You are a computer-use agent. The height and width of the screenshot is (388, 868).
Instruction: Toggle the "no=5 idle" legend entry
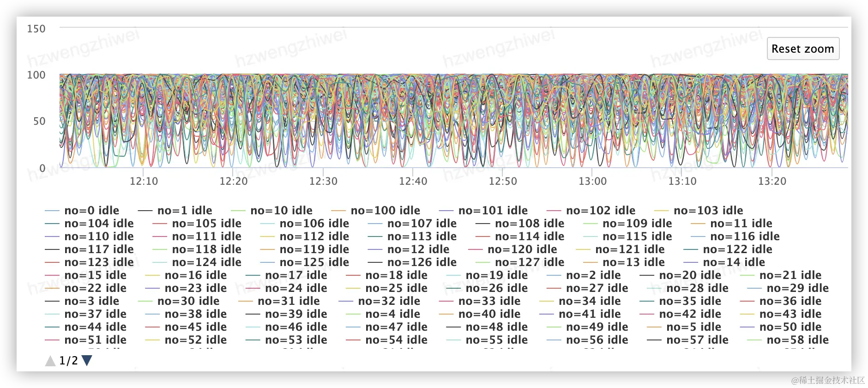684,327
